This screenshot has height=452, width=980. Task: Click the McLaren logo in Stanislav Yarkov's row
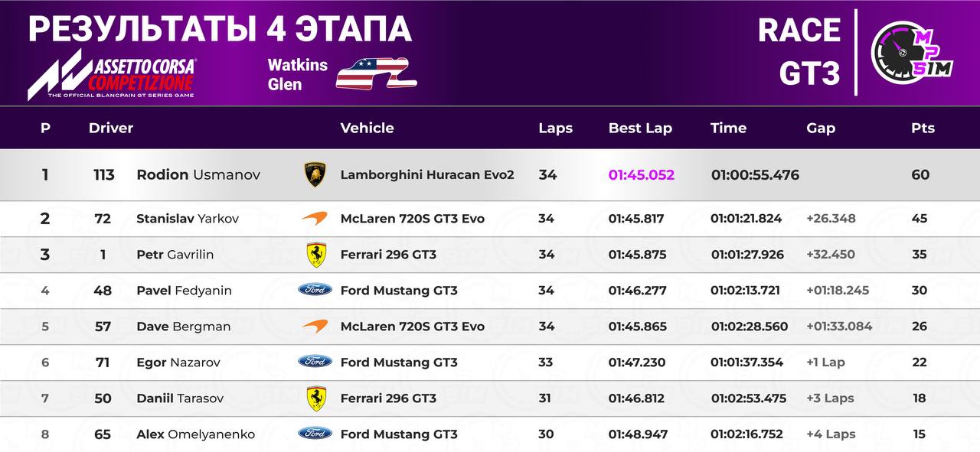tap(315, 219)
